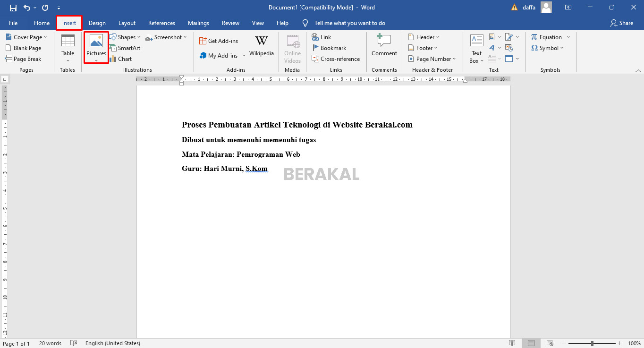Insert a SmartArt graphic
Screen dimensions: 644x348
tap(125, 48)
